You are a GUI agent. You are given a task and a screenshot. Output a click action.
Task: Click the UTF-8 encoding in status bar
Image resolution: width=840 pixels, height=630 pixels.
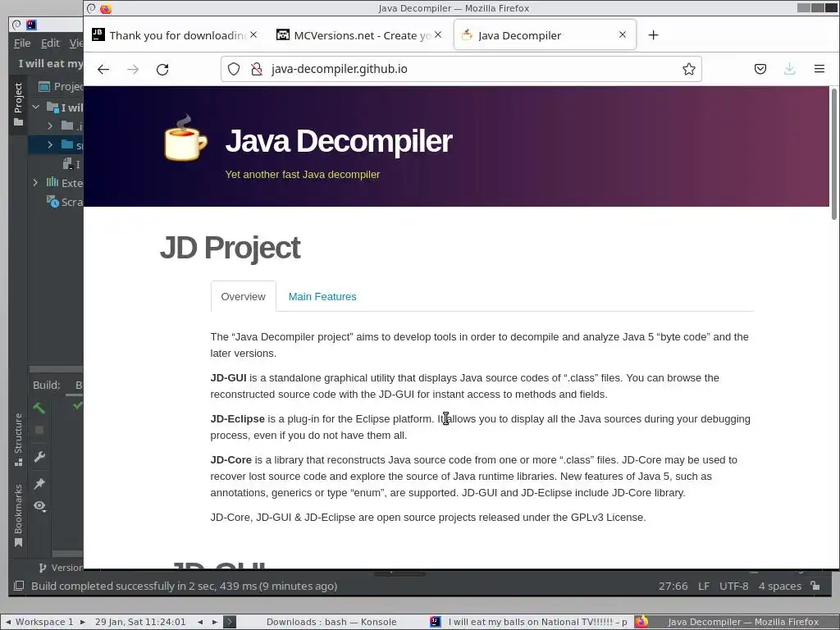(733, 586)
